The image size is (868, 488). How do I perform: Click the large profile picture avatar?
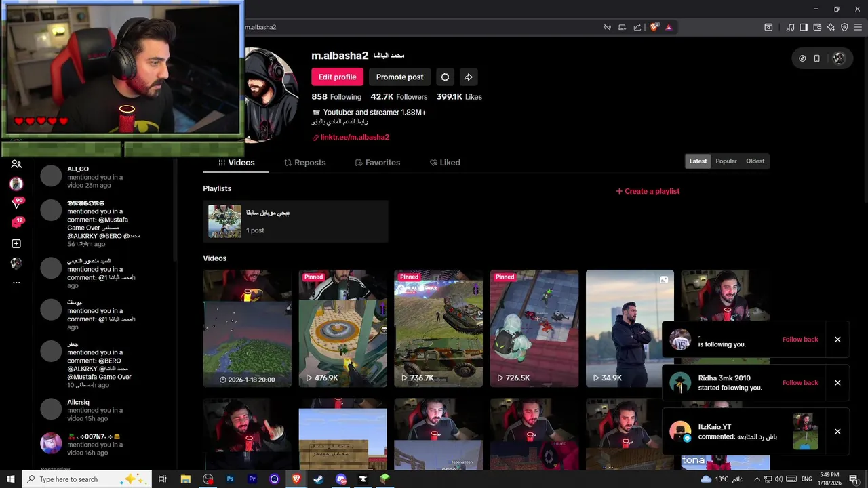271,95
